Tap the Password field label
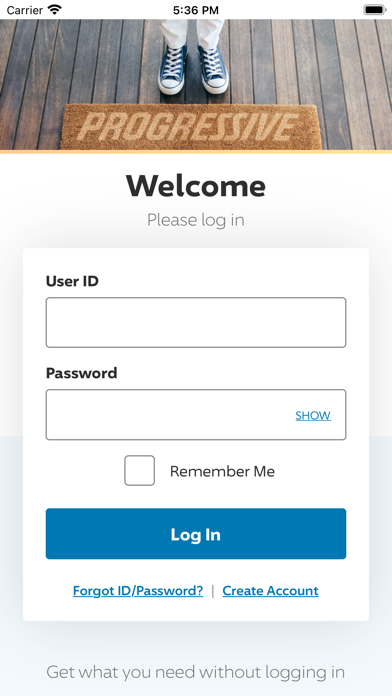 tap(82, 373)
